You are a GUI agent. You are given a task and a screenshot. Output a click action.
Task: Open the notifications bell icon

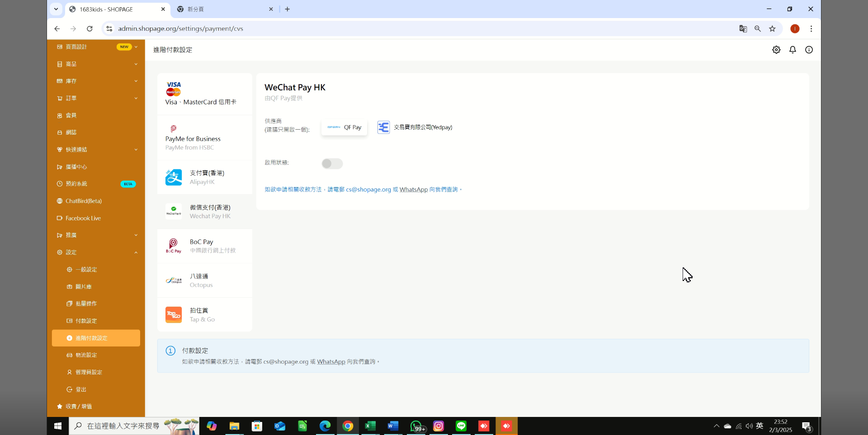pos(793,50)
